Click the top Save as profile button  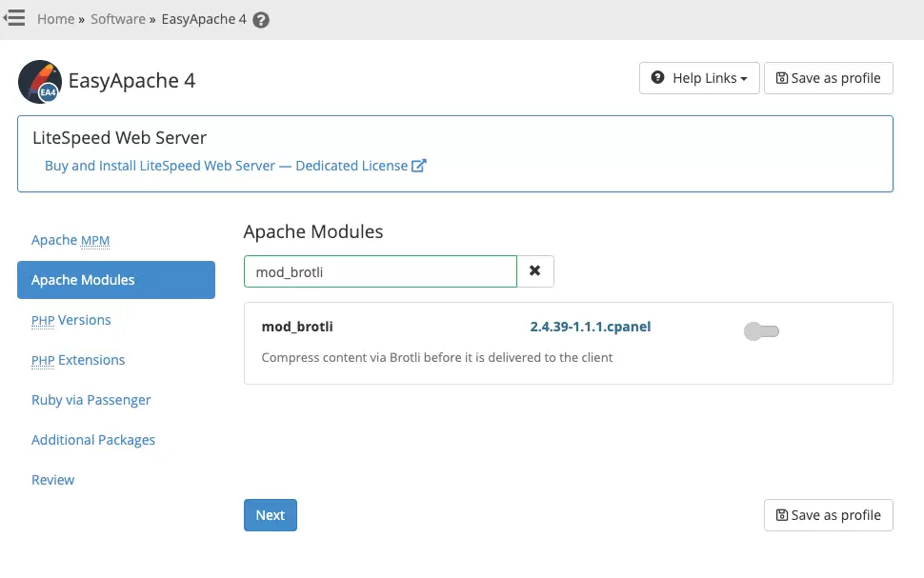pos(828,78)
